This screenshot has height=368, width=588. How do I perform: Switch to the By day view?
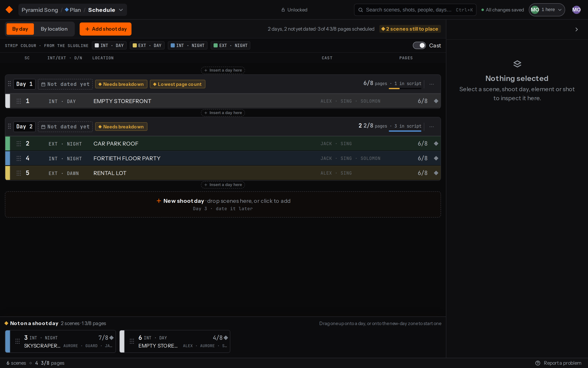point(20,29)
